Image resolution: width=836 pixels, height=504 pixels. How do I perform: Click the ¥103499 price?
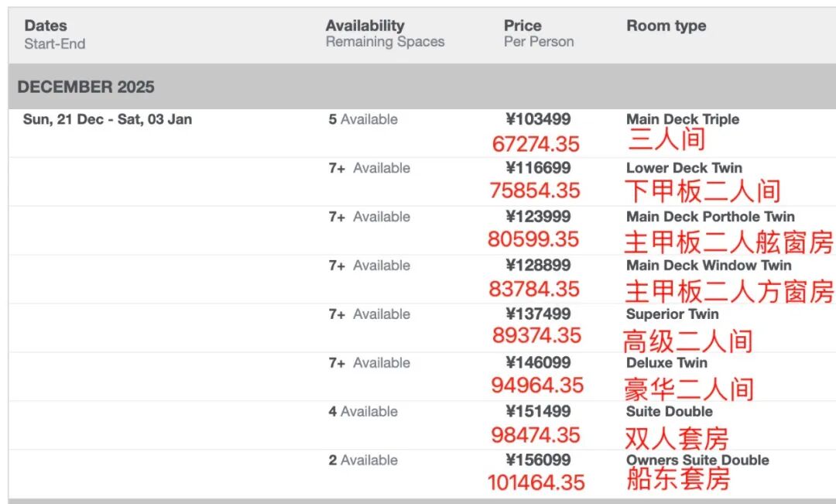538,120
